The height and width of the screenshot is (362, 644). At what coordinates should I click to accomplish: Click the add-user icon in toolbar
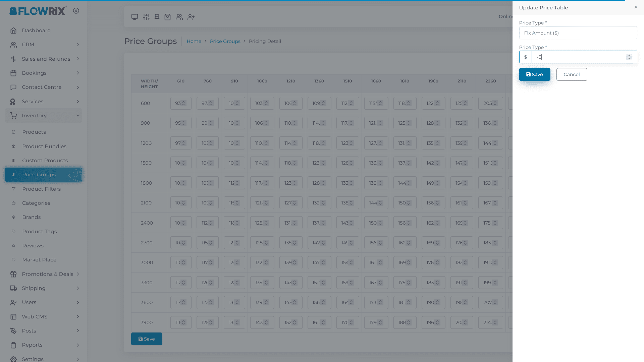[x=191, y=17]
